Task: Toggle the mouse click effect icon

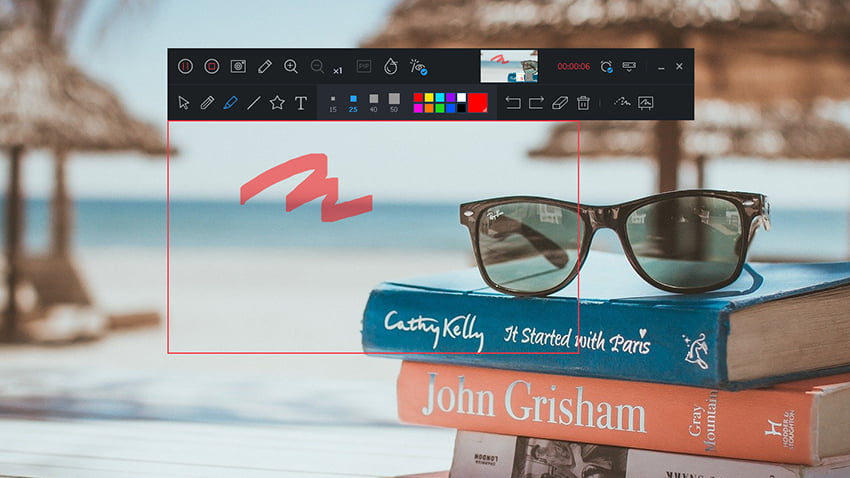Action: (418, 67)
